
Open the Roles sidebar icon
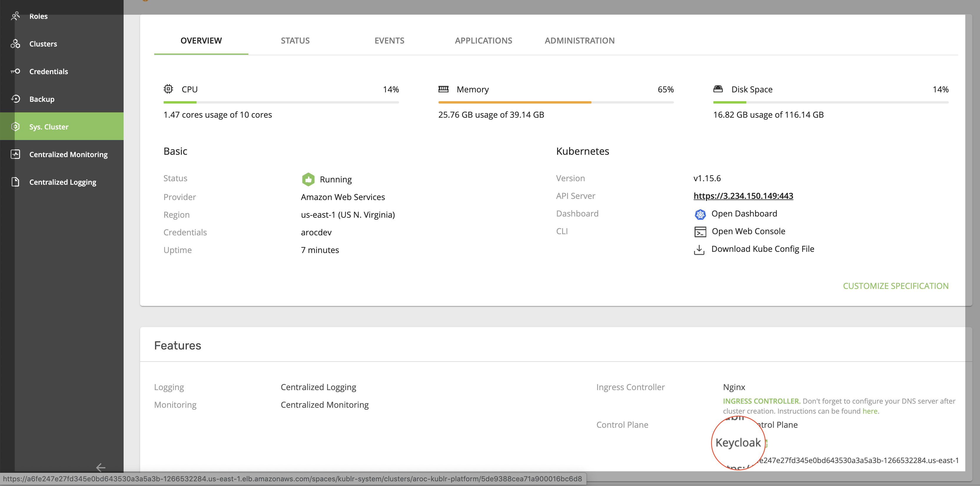(x=15, y=16)
